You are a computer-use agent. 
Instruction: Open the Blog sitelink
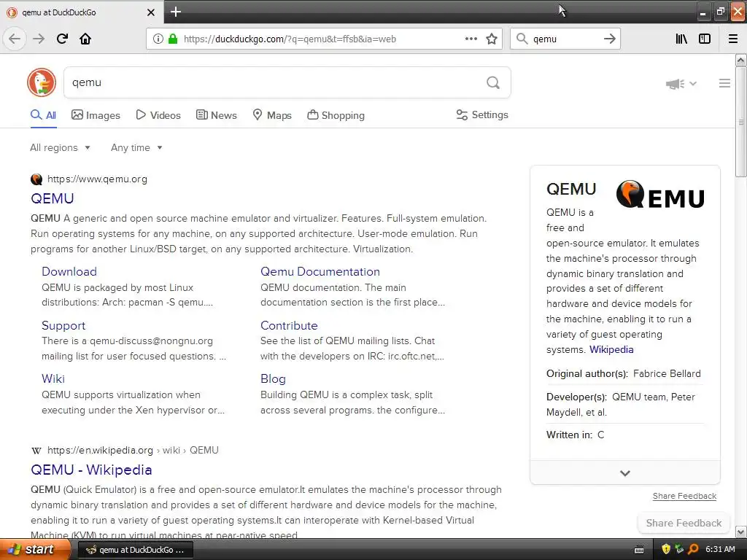click(x=273, y=378)
